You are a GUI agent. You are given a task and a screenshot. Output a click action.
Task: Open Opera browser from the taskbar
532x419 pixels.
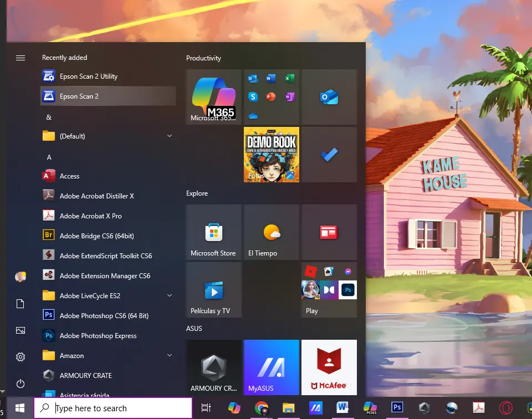coord(505,408)
